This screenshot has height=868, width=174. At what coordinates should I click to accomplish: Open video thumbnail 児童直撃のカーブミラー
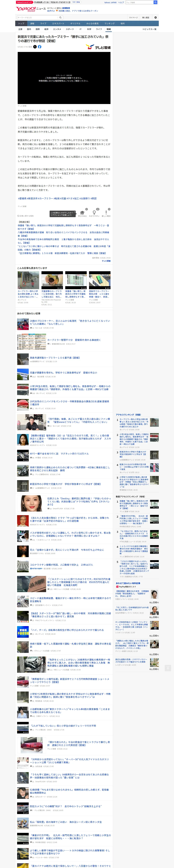52,280
